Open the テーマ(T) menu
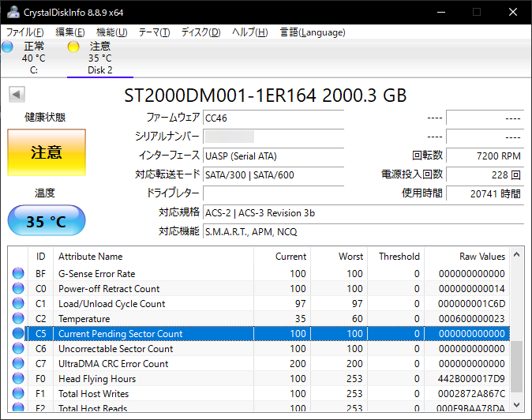This screenshot has width=532, height=420. pyautogui.click(x=154, y=32)
